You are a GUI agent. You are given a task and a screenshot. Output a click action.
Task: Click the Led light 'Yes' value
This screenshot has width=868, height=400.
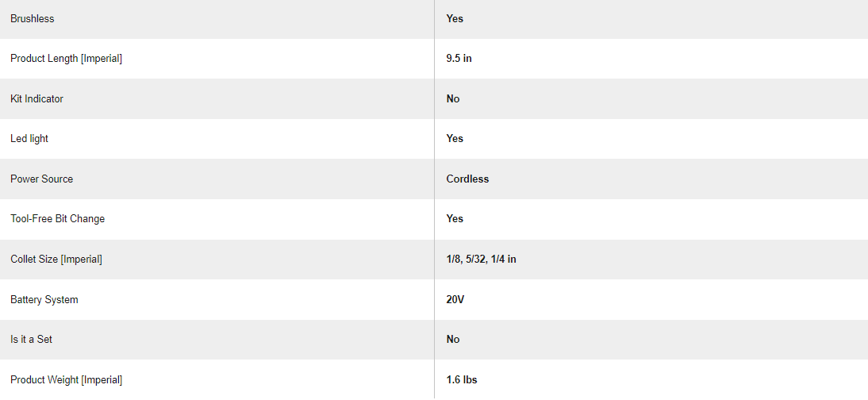455,139
